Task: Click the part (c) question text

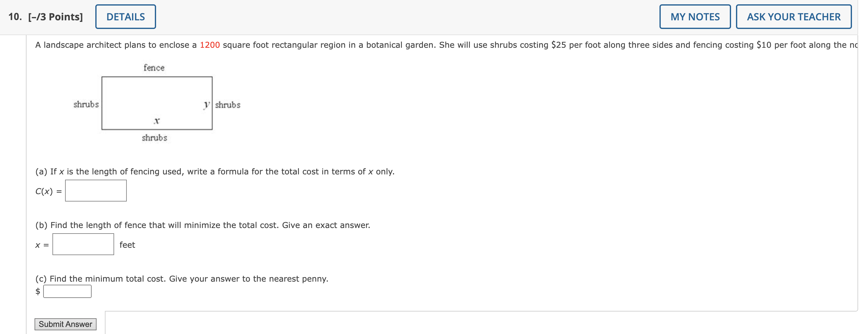Action: [x=182, y=279]
